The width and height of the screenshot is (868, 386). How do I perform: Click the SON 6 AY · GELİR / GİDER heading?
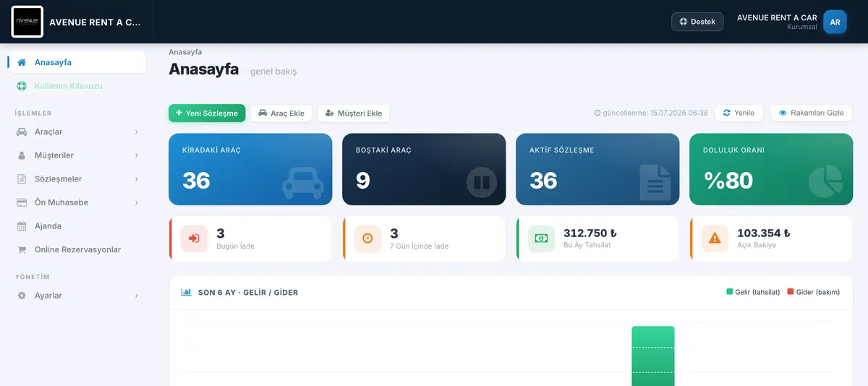coord(248,293)
